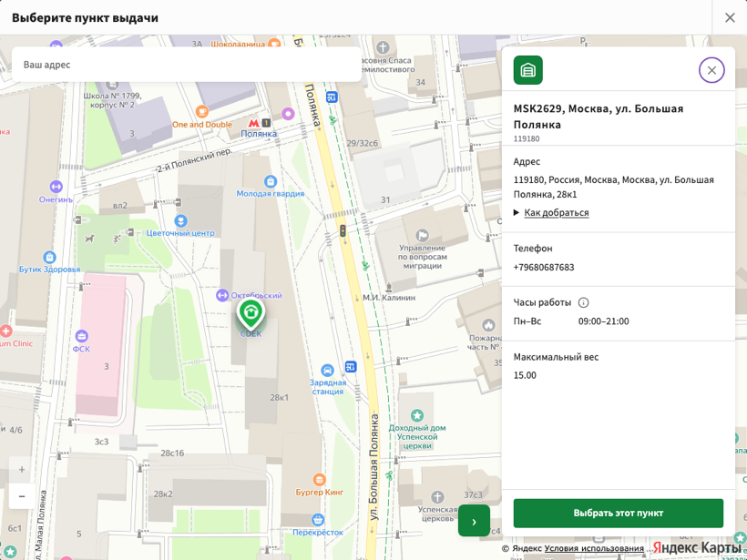This screenshot has height=560, width=747.
Task: Click the М.И. Калинин monument label
Action: [389, 298]
